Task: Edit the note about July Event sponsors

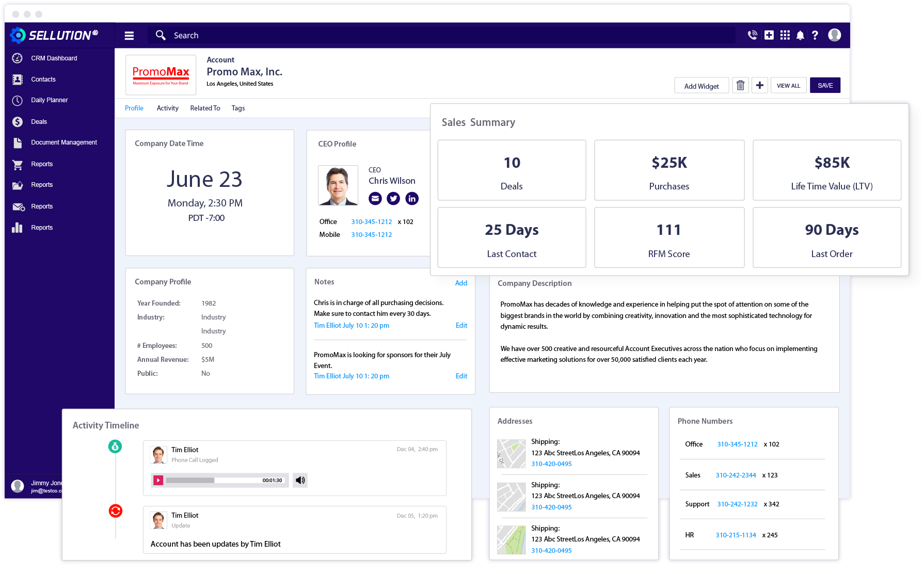Action: tap(461, 376)
